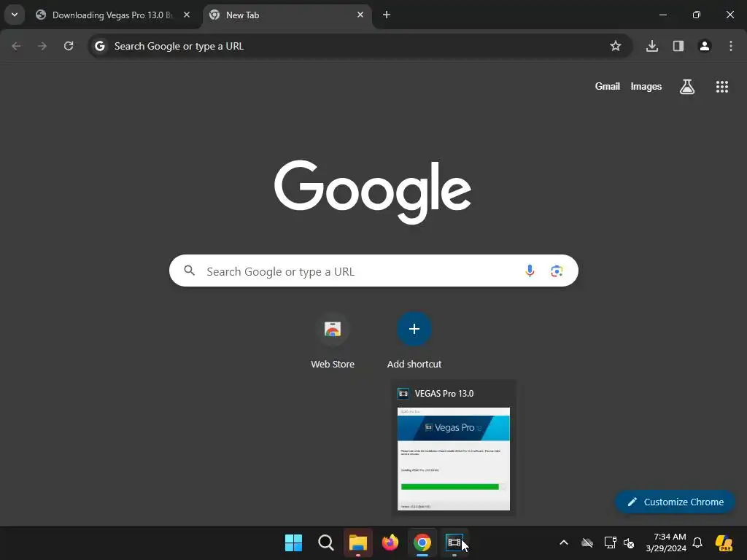The height and width of the screenshot is (560, 747).
Task: Click the Google search box
Action: coord(373,271)
